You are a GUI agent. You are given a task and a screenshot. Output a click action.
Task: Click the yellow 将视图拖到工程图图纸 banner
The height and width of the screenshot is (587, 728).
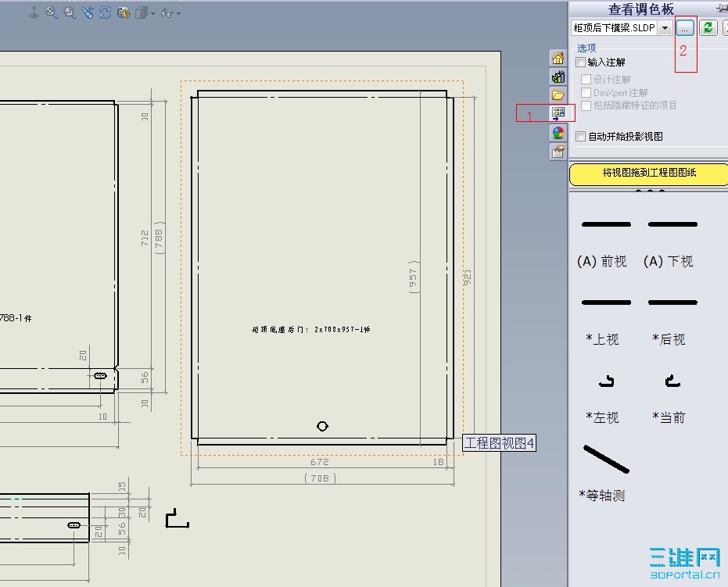click(x=649, y=174)
